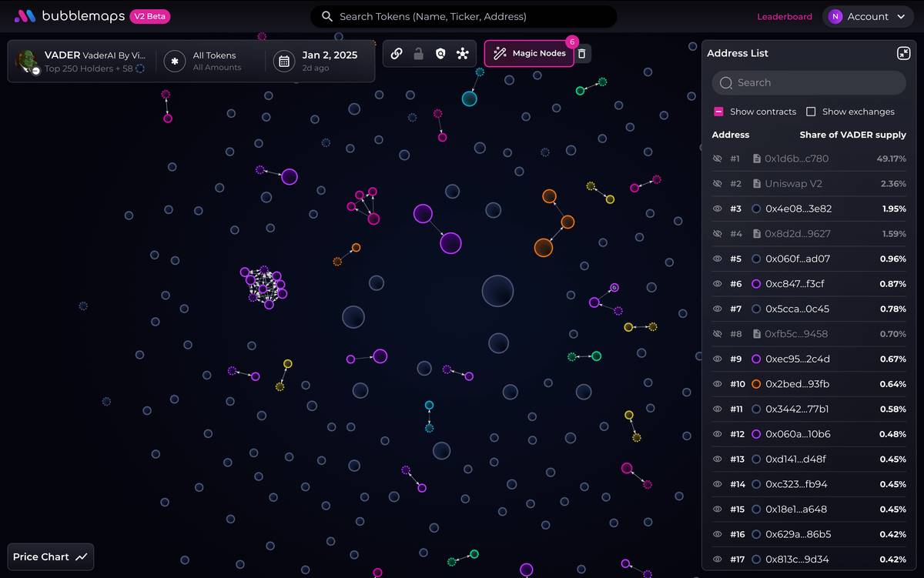924x578 pixels.
Task: Click the Magic Nodes button
Action: (x=529, y=53)
